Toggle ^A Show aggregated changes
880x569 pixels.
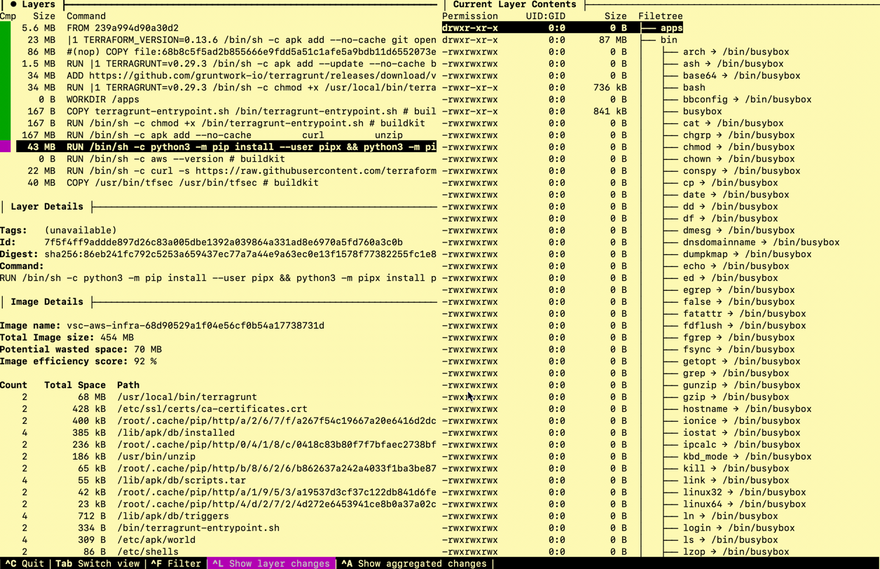(414, 563)
